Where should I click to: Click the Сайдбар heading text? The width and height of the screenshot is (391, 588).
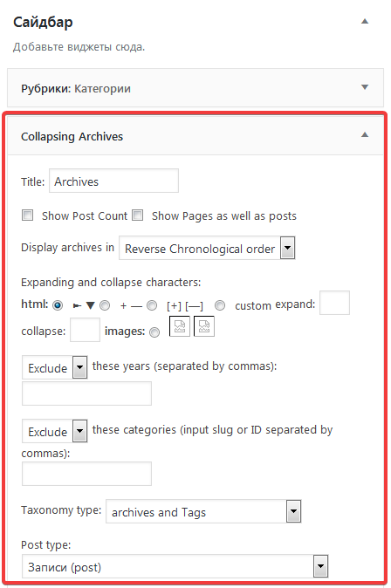tap(43, 23)
